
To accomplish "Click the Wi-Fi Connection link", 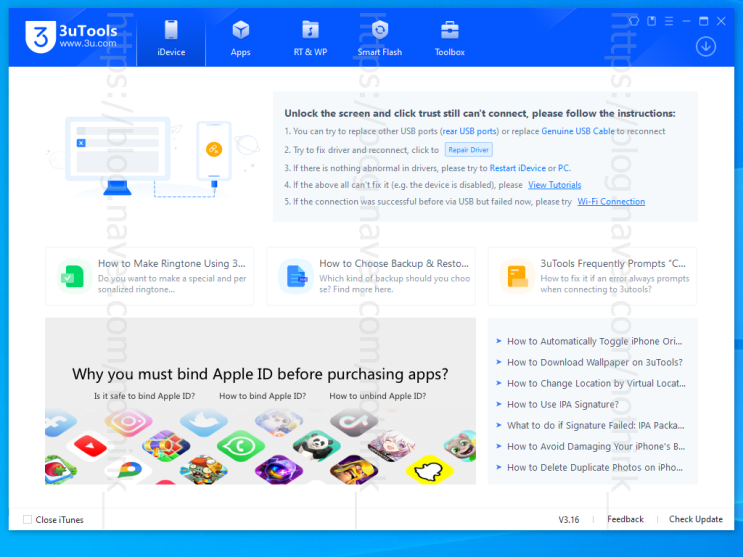I will (611, 201).
